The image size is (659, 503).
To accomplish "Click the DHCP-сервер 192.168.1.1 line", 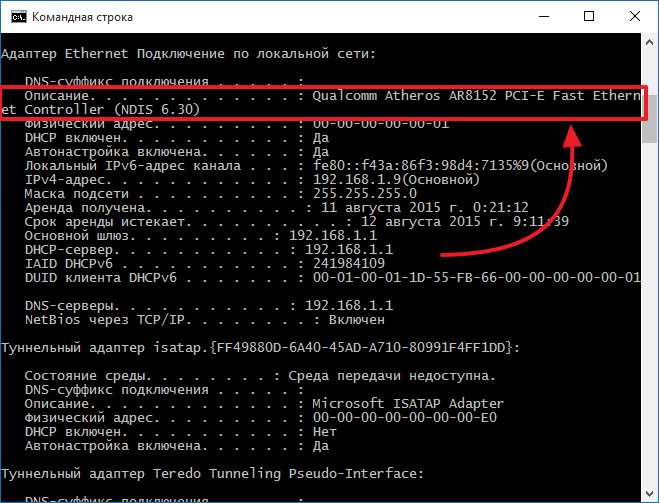I will pos(209,250).
